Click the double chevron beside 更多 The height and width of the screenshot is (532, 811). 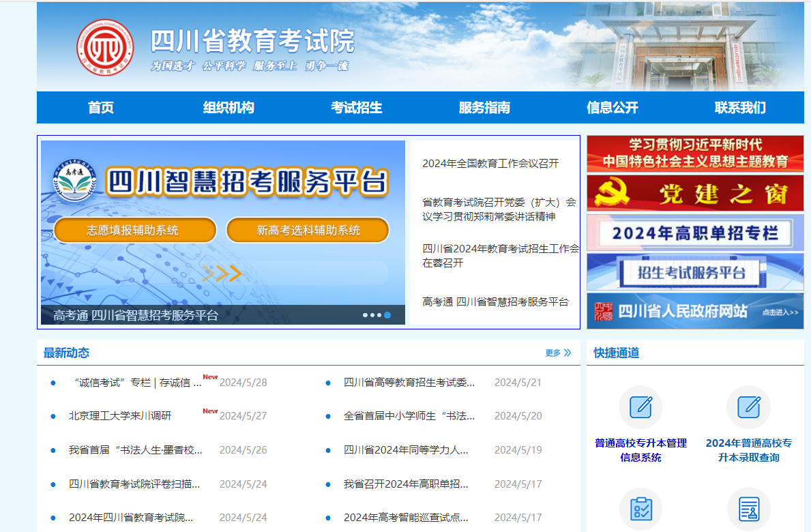tap(567, 353)
